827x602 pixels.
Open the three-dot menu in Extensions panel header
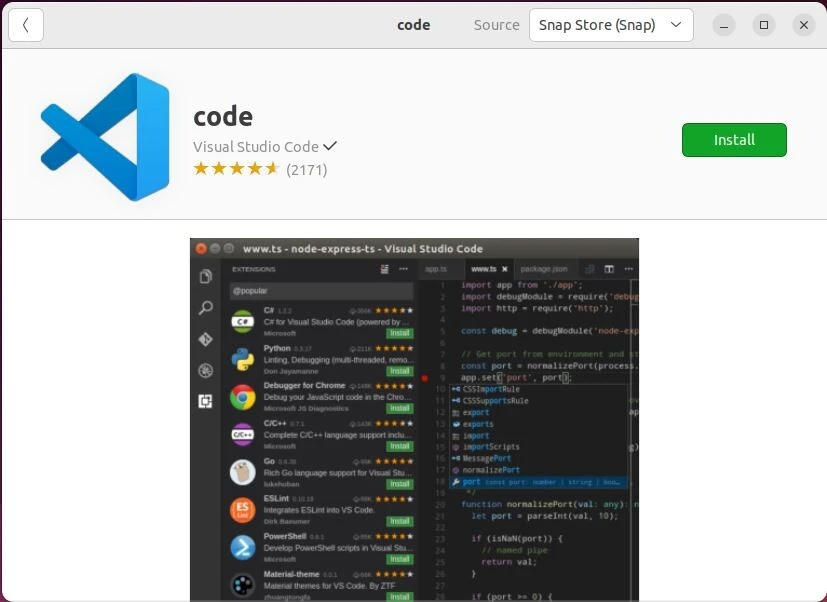403,269
